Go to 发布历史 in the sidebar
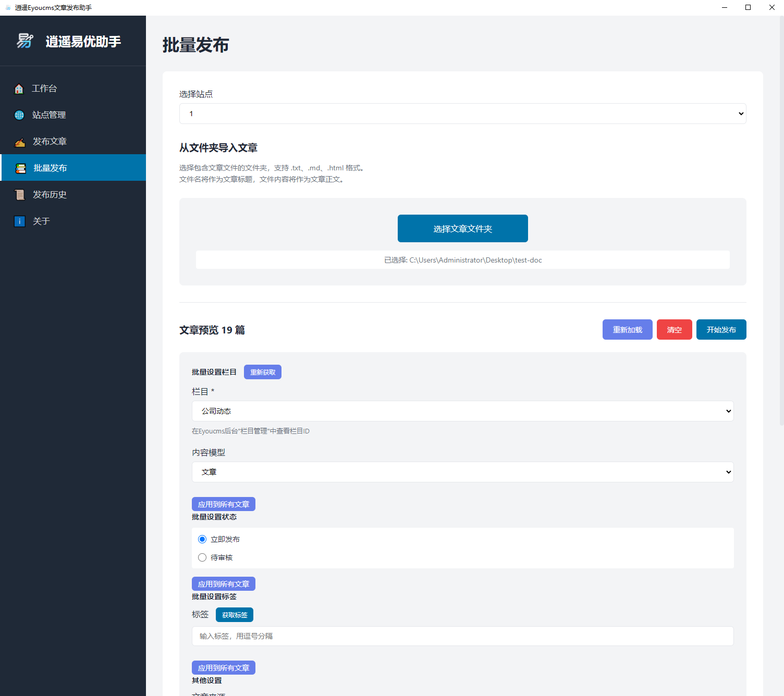Image resolution: width=784 pixels, height=696 pixels. (x=50, y=195)
